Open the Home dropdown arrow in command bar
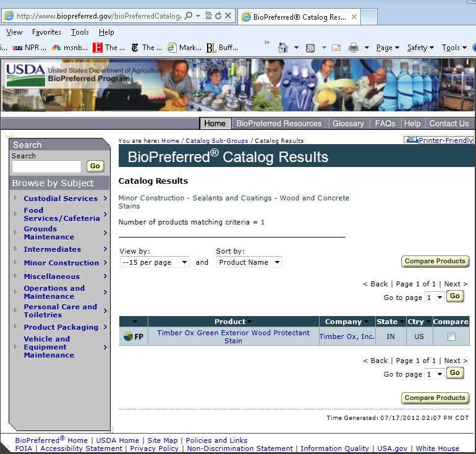 pos(296,48)
